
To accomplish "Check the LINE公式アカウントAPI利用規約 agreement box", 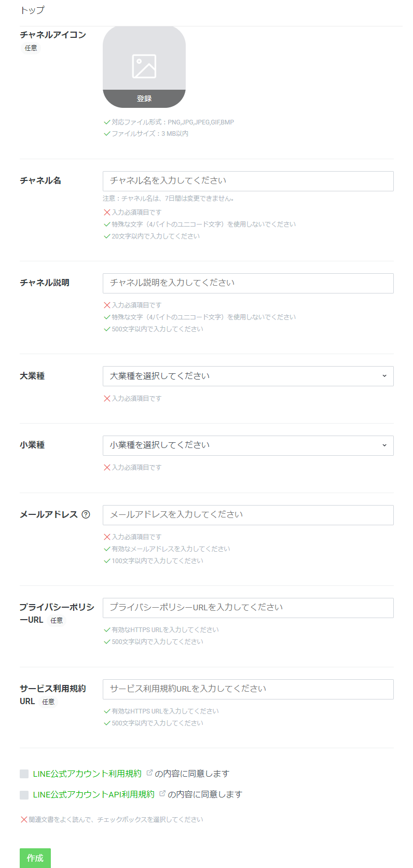I will [x=24, y=795].
